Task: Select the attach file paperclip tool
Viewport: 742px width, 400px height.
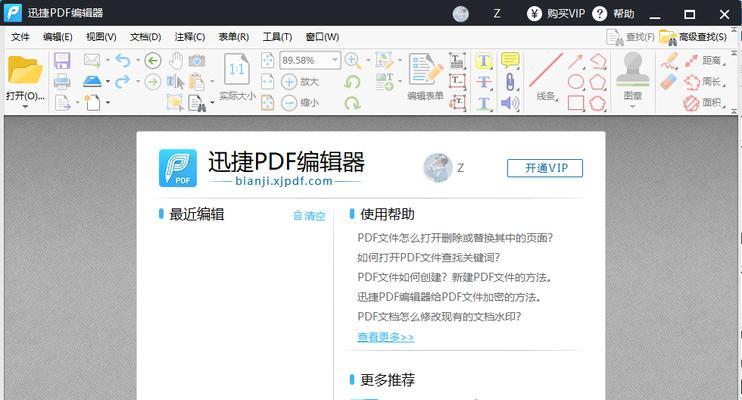Action: (x=510, y=81)
